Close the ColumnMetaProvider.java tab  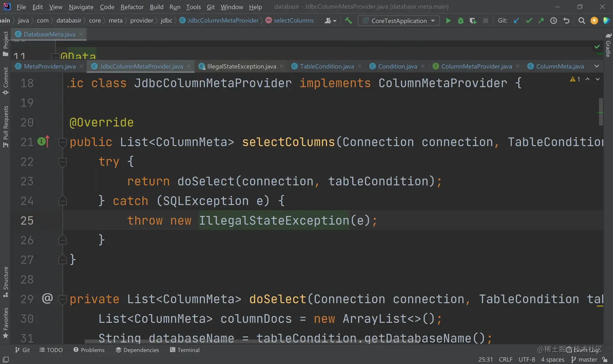518,66
